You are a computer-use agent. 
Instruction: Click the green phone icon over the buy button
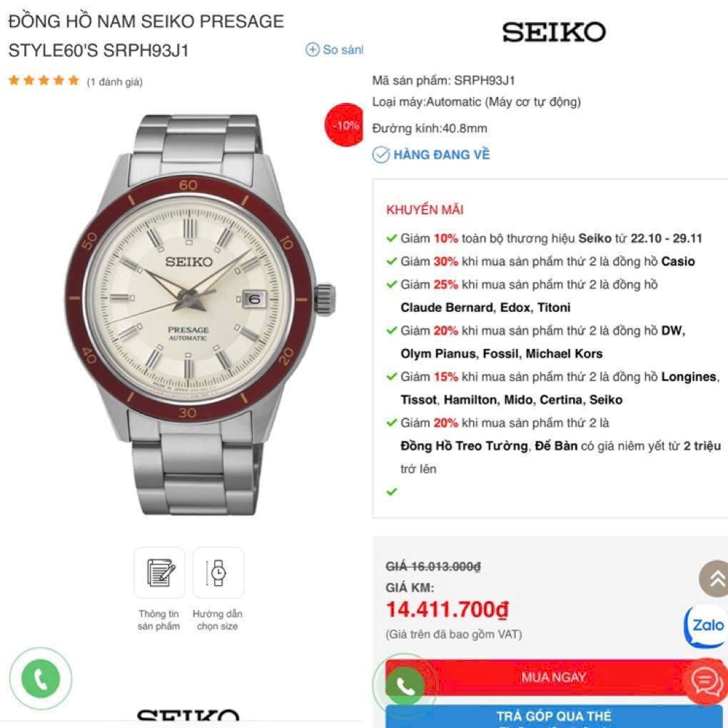click(405, 686)
